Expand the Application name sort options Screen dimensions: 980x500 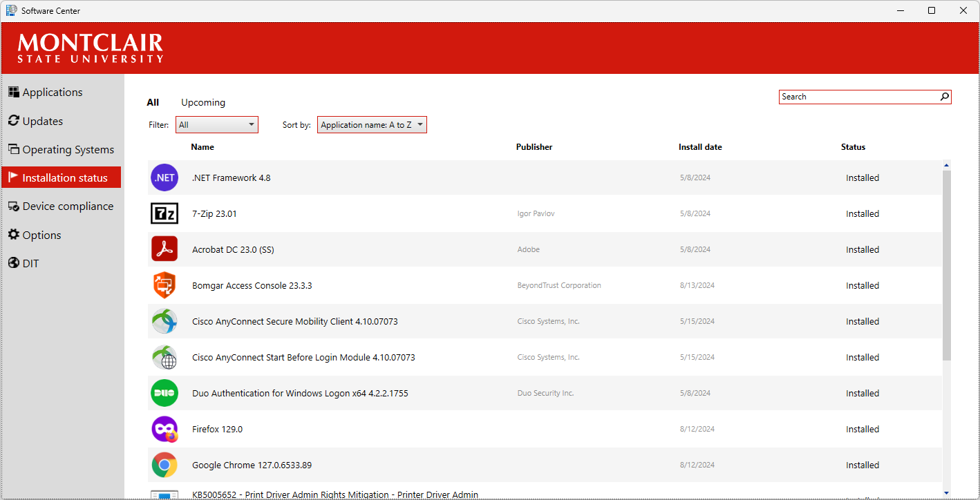(x=372, y=124)
